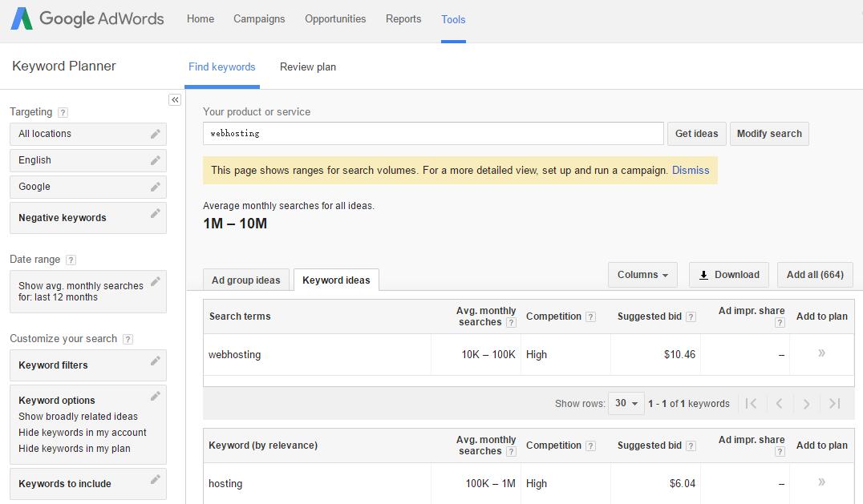Open the Review plan tab
The width and height of the screenshot is (863, 504).
click(308, 67)
